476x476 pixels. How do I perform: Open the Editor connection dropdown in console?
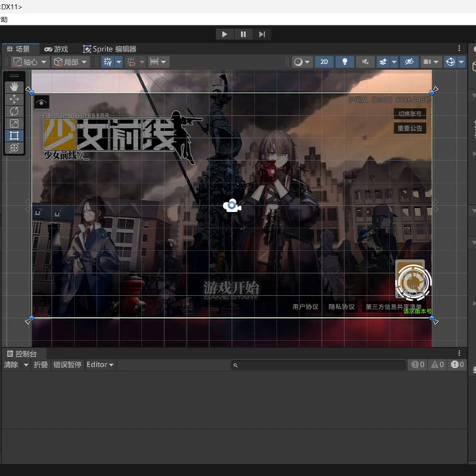point(100,365)
